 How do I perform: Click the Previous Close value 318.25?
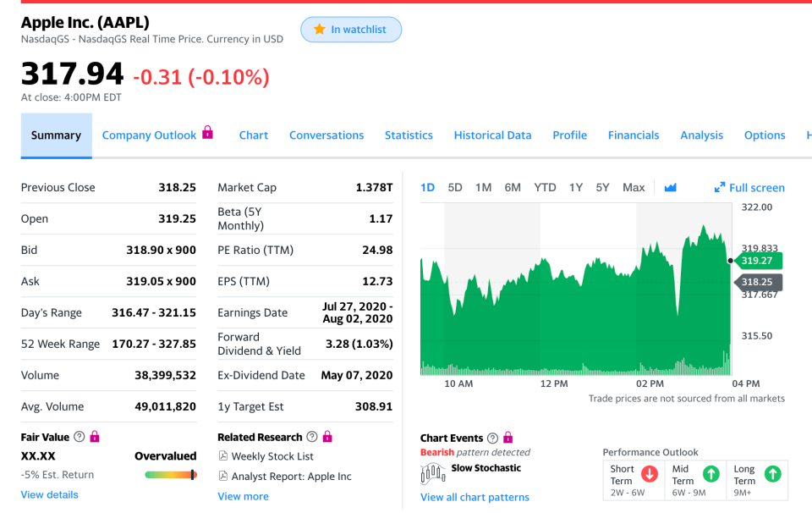[x=177, y=188]
